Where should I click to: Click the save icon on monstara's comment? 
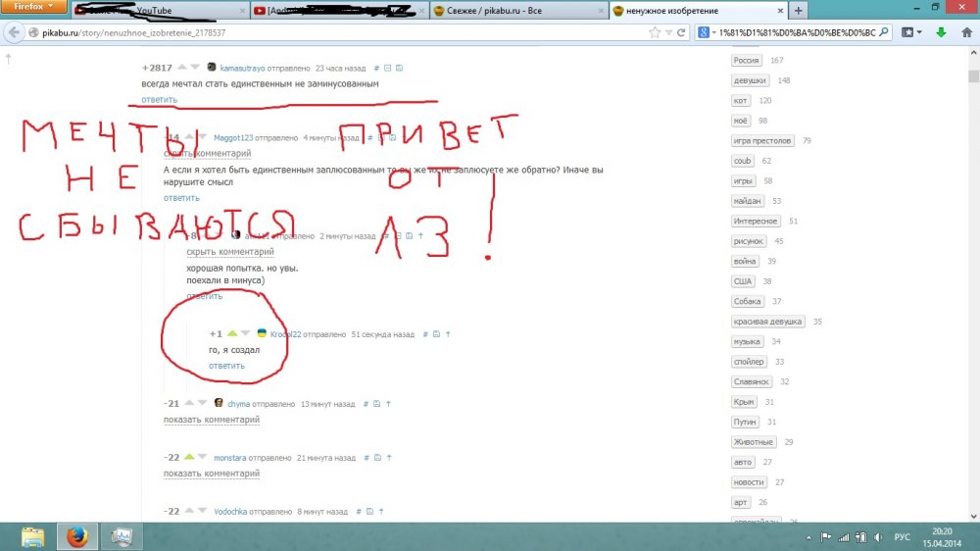[378, 457]
